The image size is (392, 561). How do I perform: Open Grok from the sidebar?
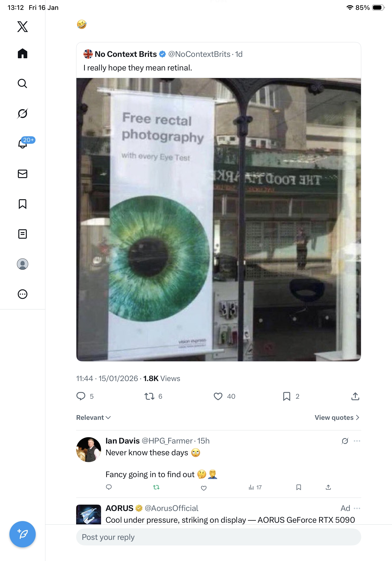point(23,113)
